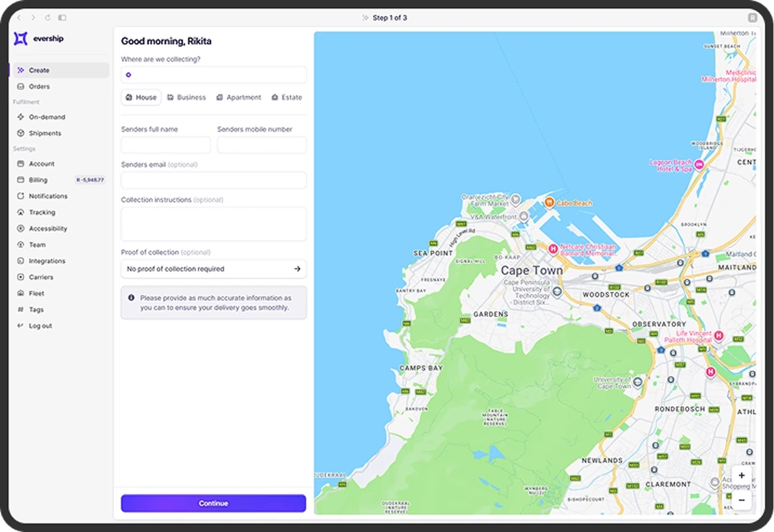
Task: Zoom out the map with minus button
Action: [x=742, y=499]
